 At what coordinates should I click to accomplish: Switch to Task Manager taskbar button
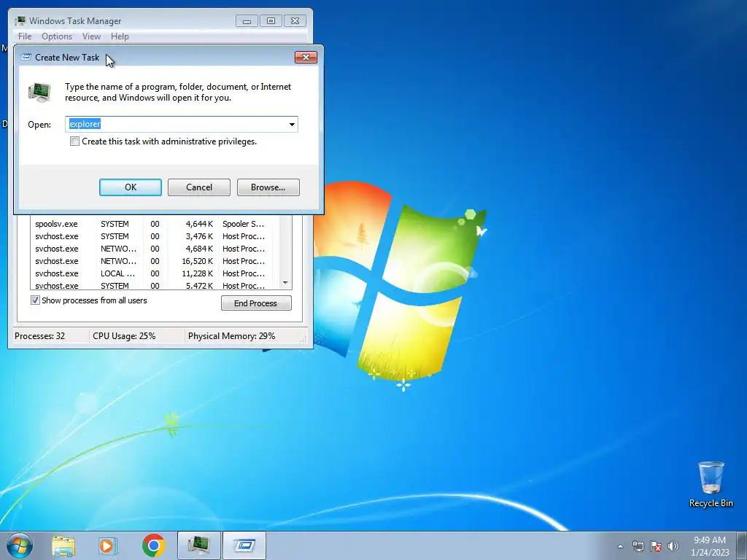point(198,545)
